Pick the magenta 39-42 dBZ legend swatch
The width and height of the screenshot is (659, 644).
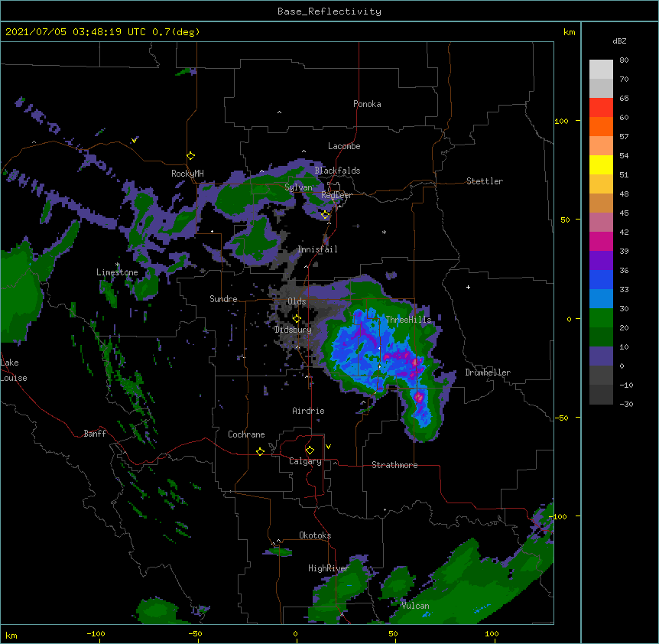601,241
